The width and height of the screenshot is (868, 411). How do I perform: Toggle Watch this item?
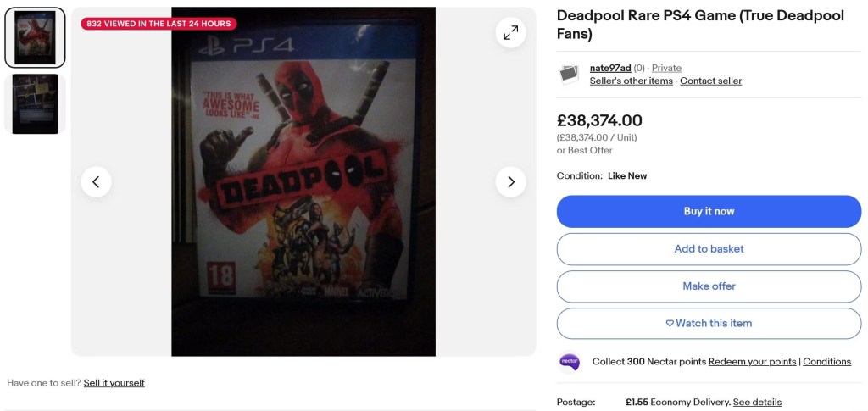pyautogui.click(x=709, y=324)
